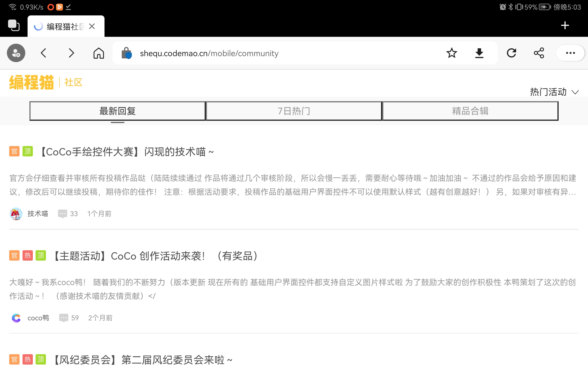Tap the profile account icon
Screen dimensions: 588x368
16,53
